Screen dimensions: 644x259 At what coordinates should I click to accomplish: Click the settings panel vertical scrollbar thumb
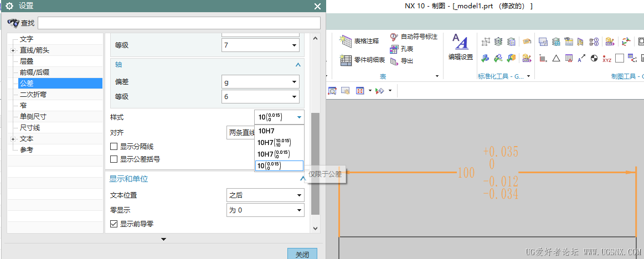click(x=315, y=163)
